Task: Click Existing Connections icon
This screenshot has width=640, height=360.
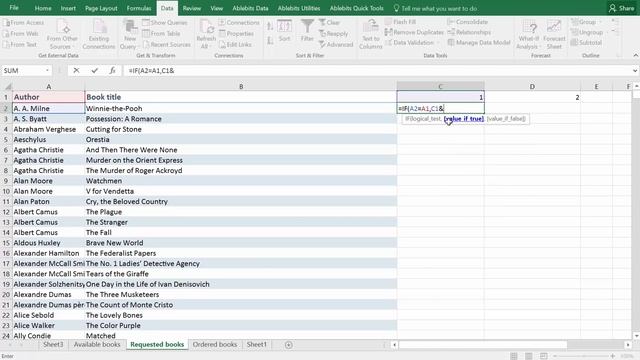Action: click(x=99, y=35)
